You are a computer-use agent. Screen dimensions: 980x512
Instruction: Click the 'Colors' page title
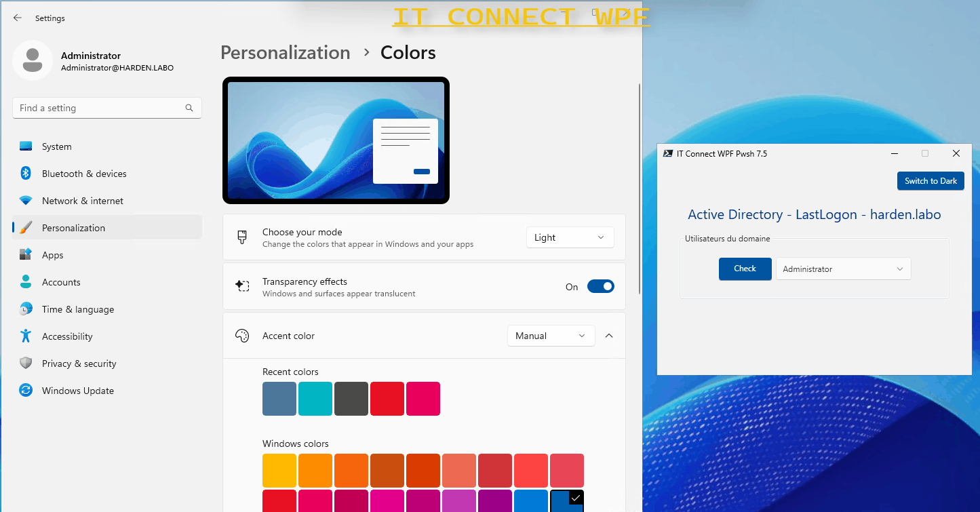(x=408, y=53)
